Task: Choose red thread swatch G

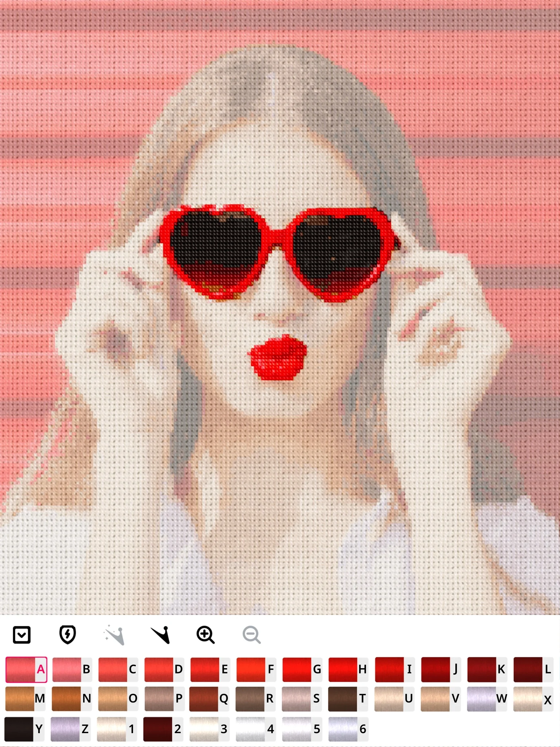Action: pyautogui.click(x=302, y=669)
